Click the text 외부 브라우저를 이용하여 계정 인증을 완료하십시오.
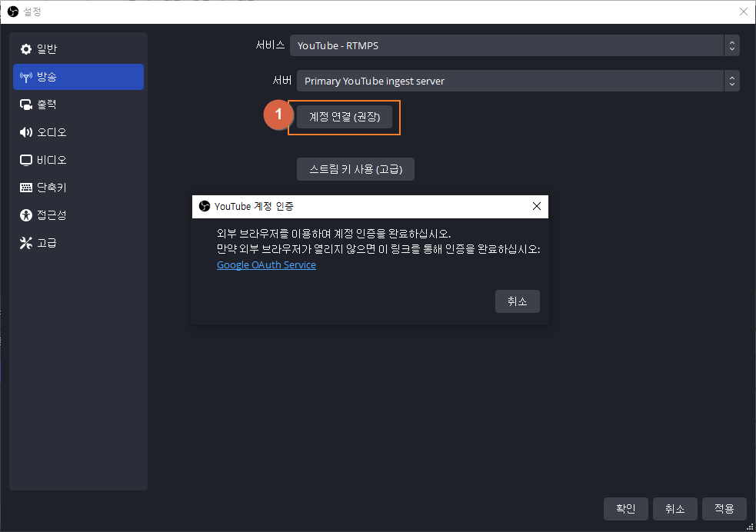756x532 pixels. [334, 234]
